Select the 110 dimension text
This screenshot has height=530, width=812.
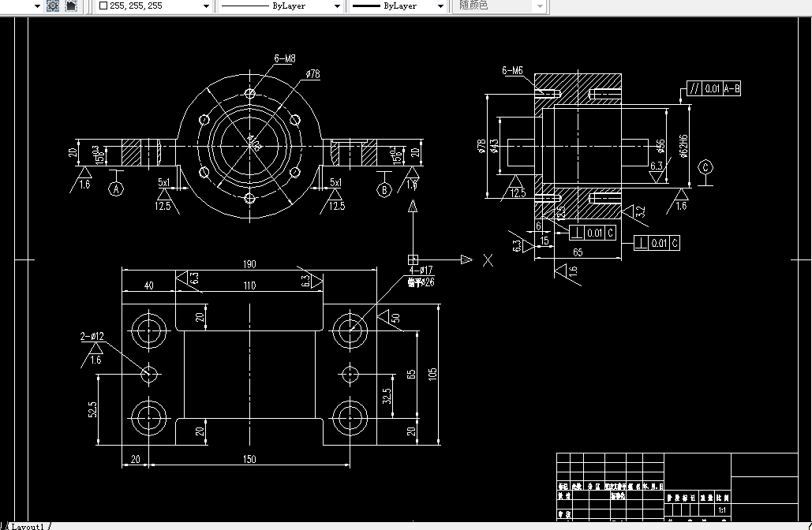[x=249, y=286]
